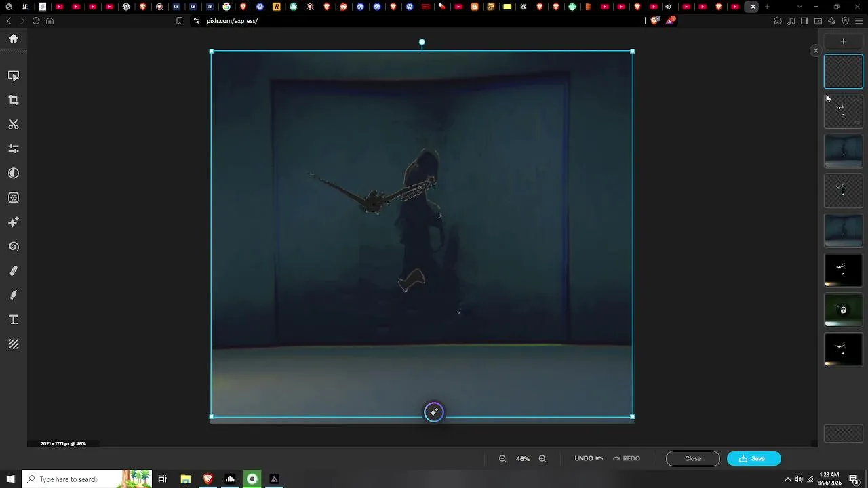Screen dimensions: 868x488
Task: Open a new browser tab
Action: [x=767, y=7]
